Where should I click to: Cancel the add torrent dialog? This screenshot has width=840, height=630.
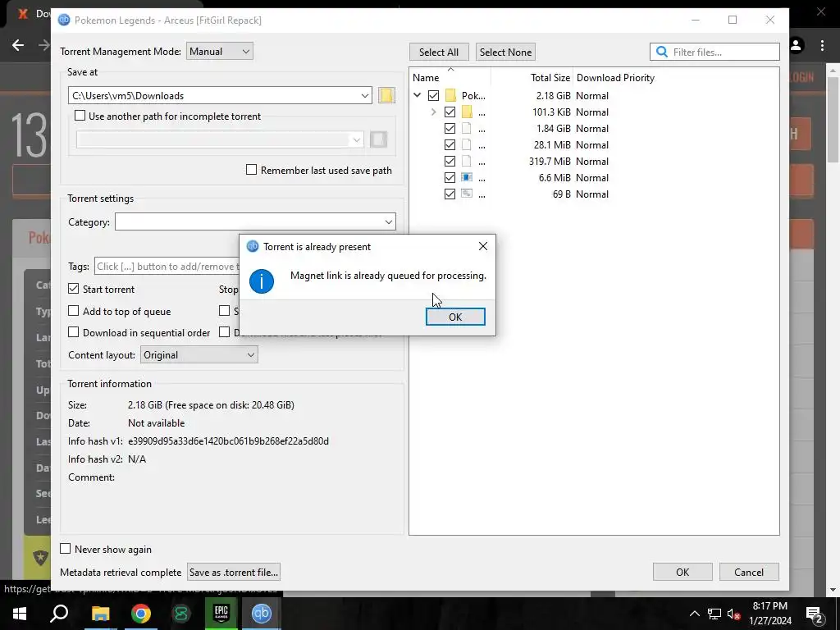pos(749,572)
